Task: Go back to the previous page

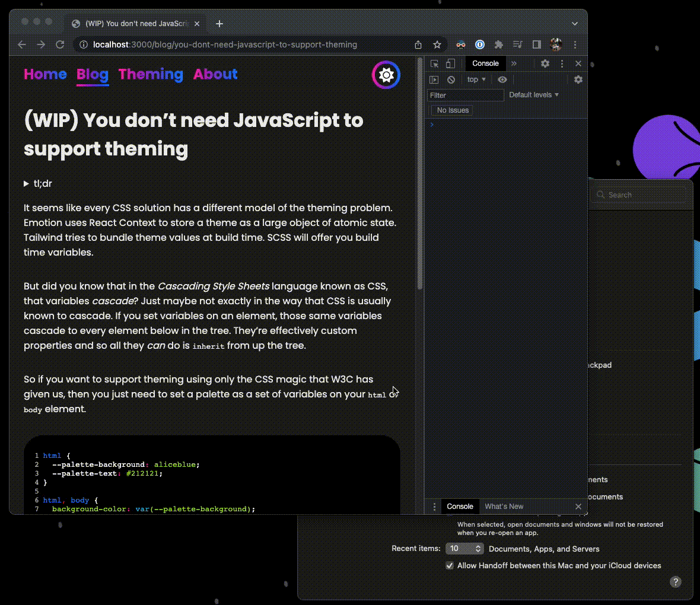Action: click(x=22, y=44)
